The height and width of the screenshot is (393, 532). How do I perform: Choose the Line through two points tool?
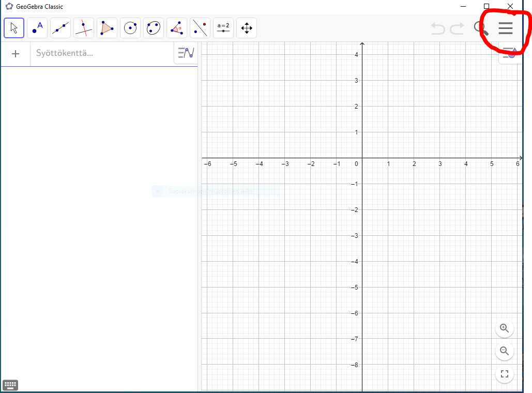60,28
